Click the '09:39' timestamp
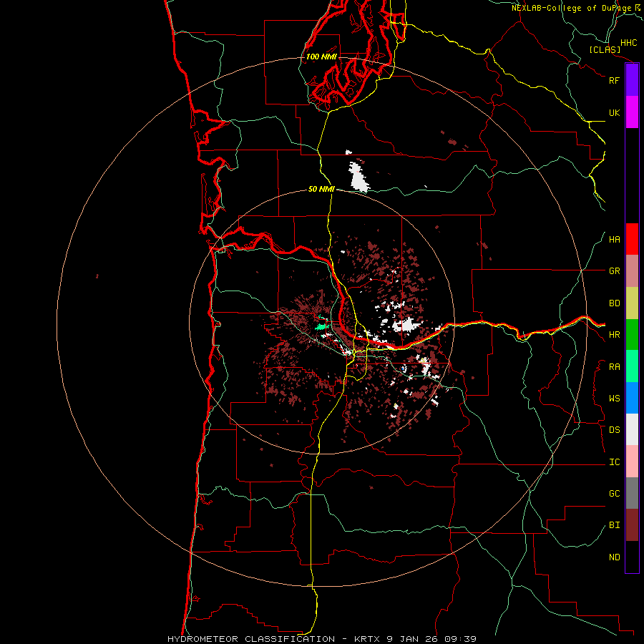This screenshot has height=644, width=644. 460,639
